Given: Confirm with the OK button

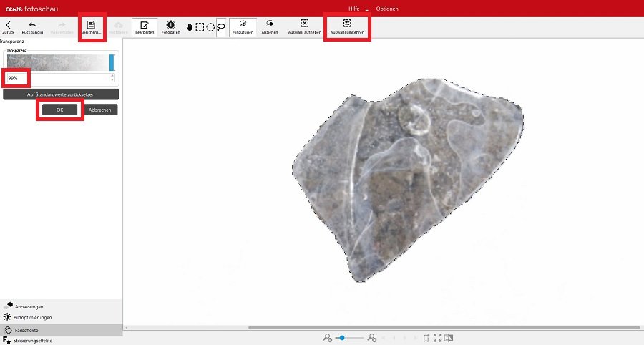Looking at the screenshot, I should coord(59,110).
